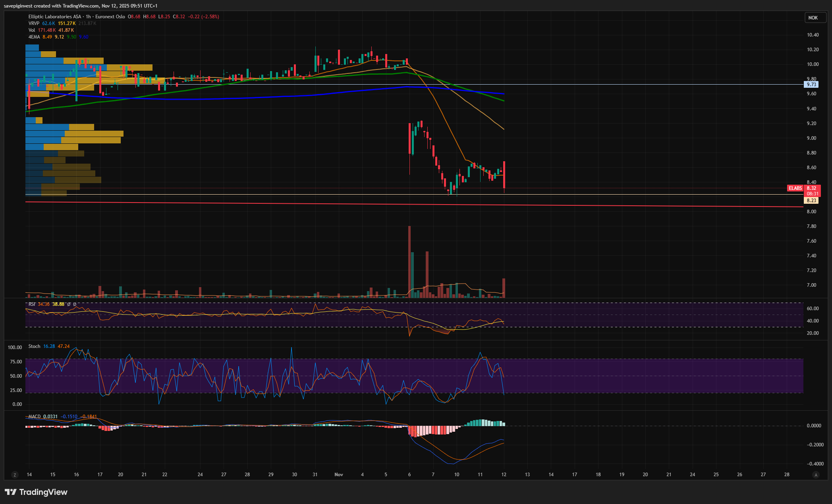832x504 pixels.
Task: Click the VRVP indicator legend label
Action: click(x=34, y=23)
